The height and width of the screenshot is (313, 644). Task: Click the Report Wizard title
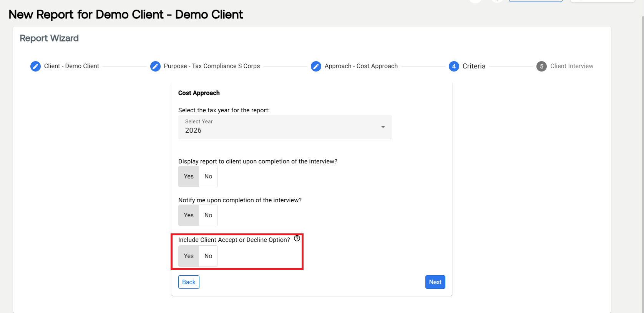tap(49, 38)
